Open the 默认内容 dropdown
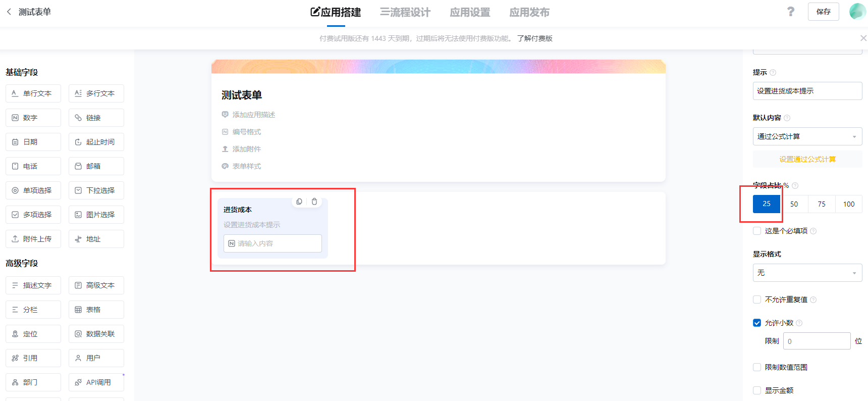This screenshot has width=868, height=401. point(807,136)
